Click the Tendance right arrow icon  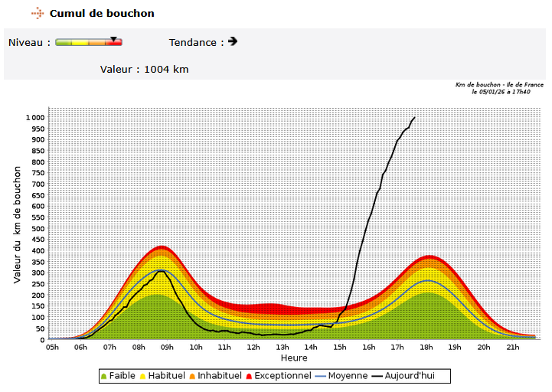point(233,41)
